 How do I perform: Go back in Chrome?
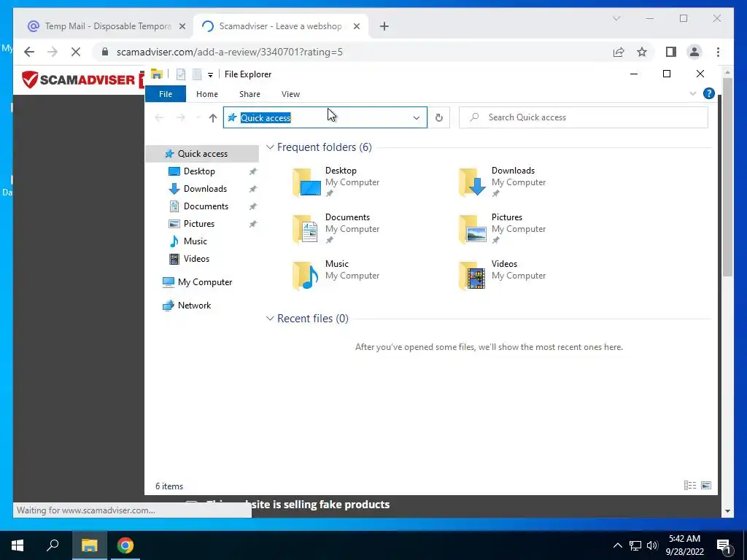click(x=29, y=52)
